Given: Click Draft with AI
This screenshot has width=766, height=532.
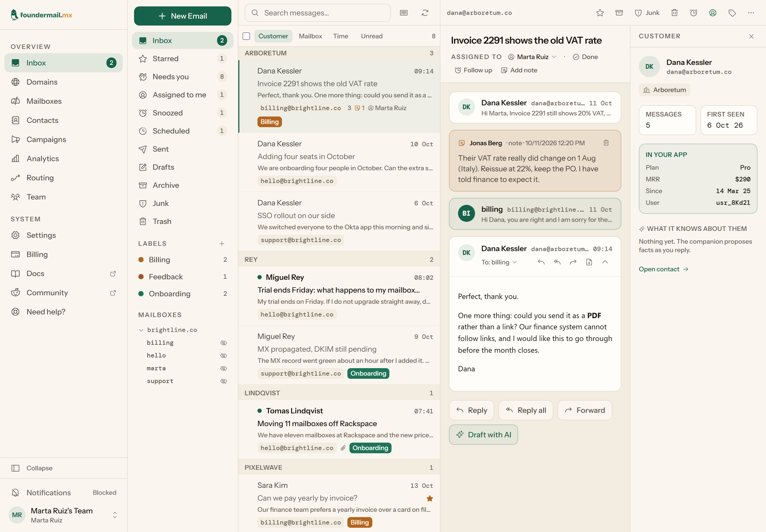Looking at the screenshot, I should (x=483, y=435).
